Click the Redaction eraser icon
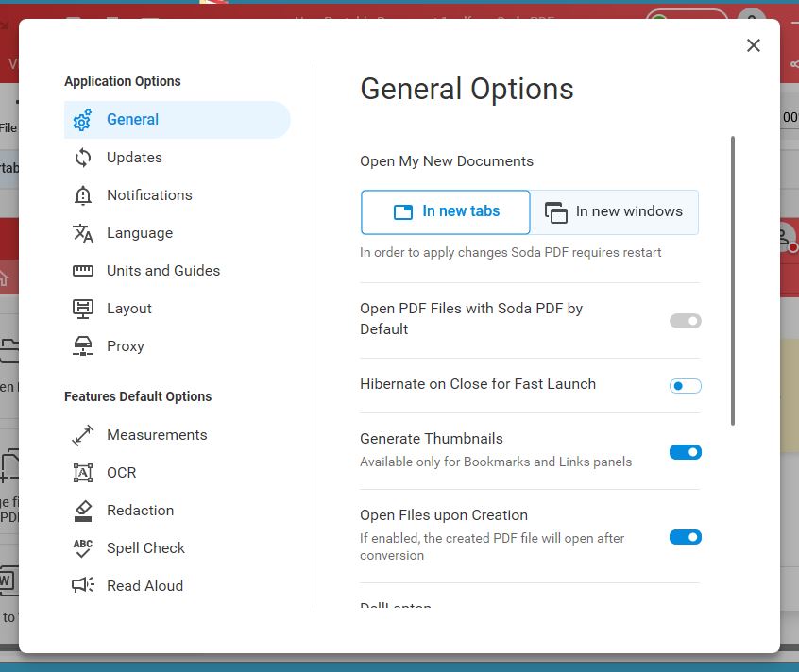Image resolution: width=799 pixels, height=672 pixels. pyautogui.click(x=83, y=511)
